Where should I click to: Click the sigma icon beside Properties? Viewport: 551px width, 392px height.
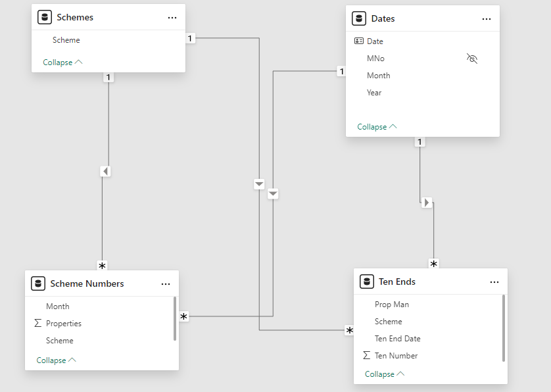click(38, 323)
